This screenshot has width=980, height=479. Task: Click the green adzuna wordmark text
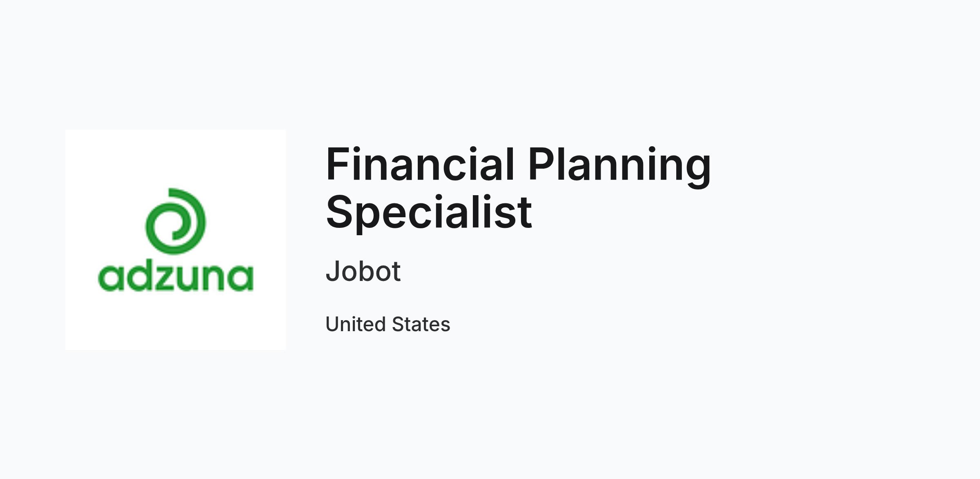tap(176, 277)
